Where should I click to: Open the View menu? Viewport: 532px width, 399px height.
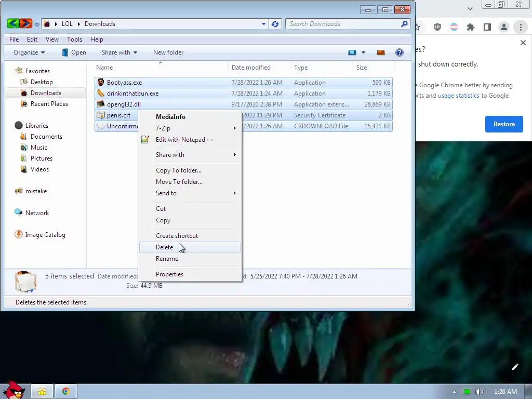click(52, 39)
